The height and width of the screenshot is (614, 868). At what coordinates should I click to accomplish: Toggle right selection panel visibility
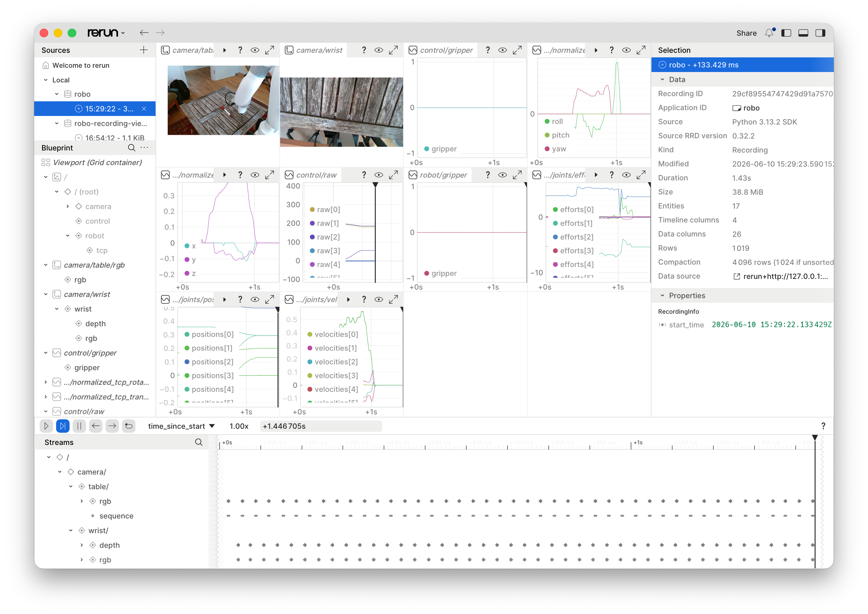tap(820, 33)
